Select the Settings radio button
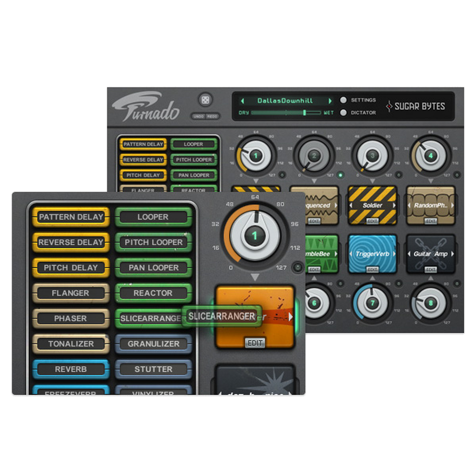 pyautogui.click(x=343, y=100)
